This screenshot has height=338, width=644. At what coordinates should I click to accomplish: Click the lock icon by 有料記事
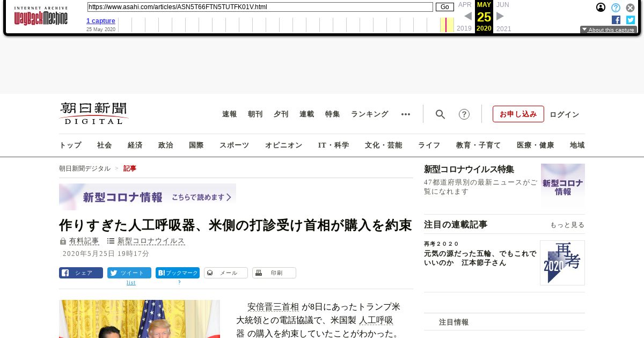pos(63,241)
